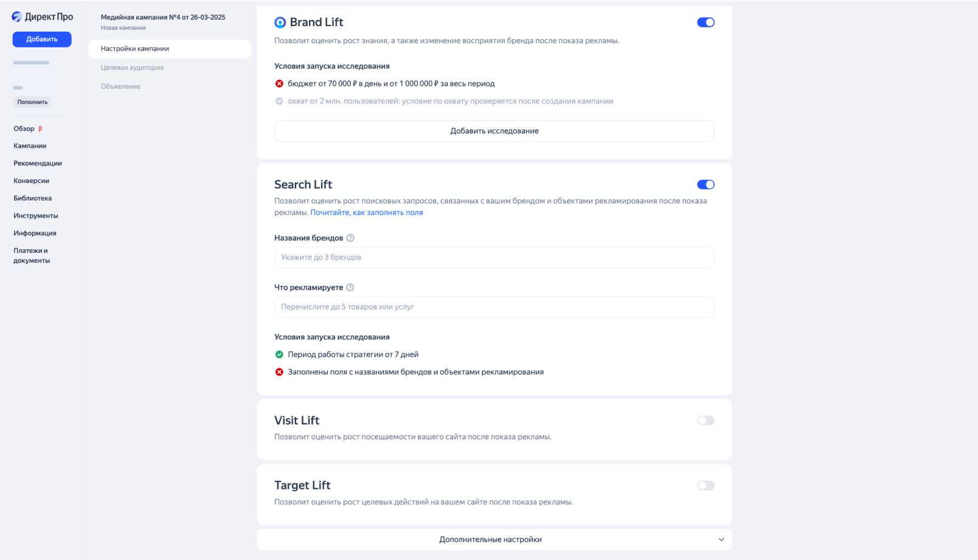This screenshot has height=560, width=978.
Task: Click the Директ Про logo
Action: coord(42,17)
